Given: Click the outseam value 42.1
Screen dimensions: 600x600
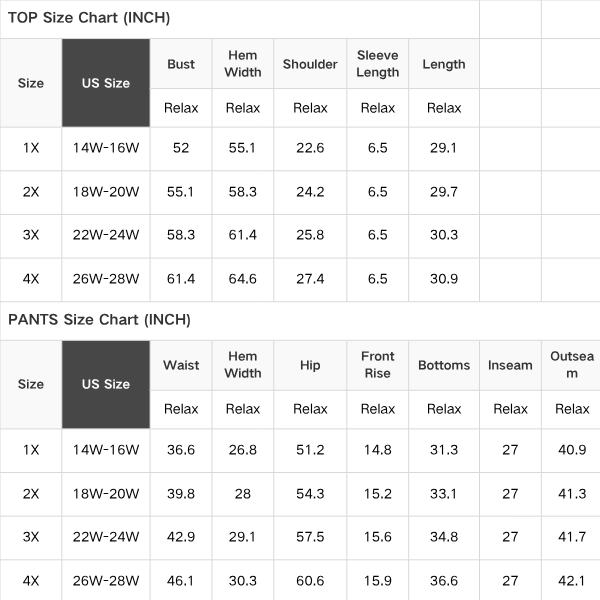Looking at the screenshot, I should tap(572, 580).
